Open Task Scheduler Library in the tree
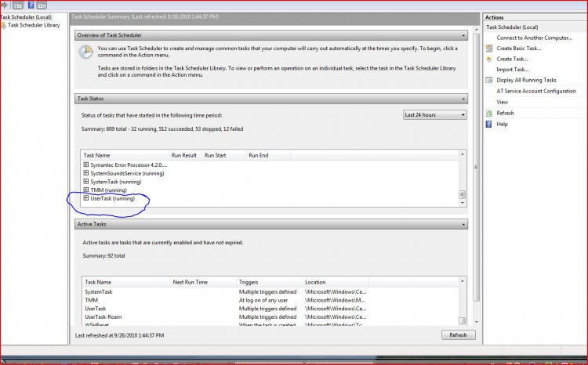 [x=34, y=25]
